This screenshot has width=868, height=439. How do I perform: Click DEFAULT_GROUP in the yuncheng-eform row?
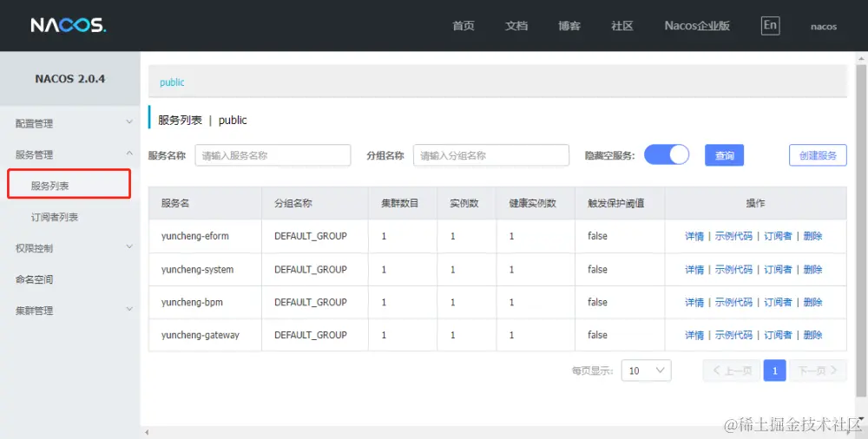pos(311,236)
